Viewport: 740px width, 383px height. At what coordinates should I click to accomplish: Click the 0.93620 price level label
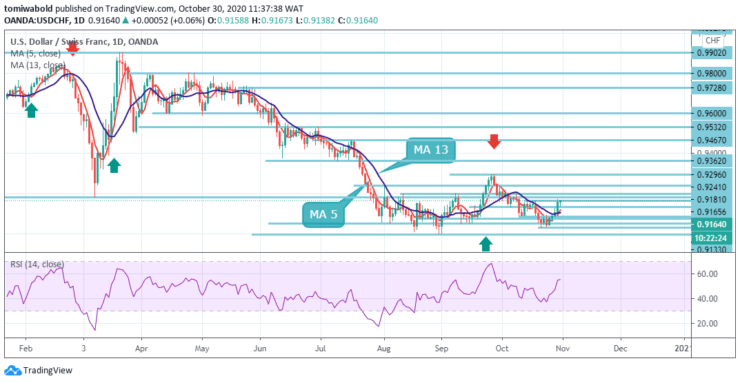(x=711, y=161)
